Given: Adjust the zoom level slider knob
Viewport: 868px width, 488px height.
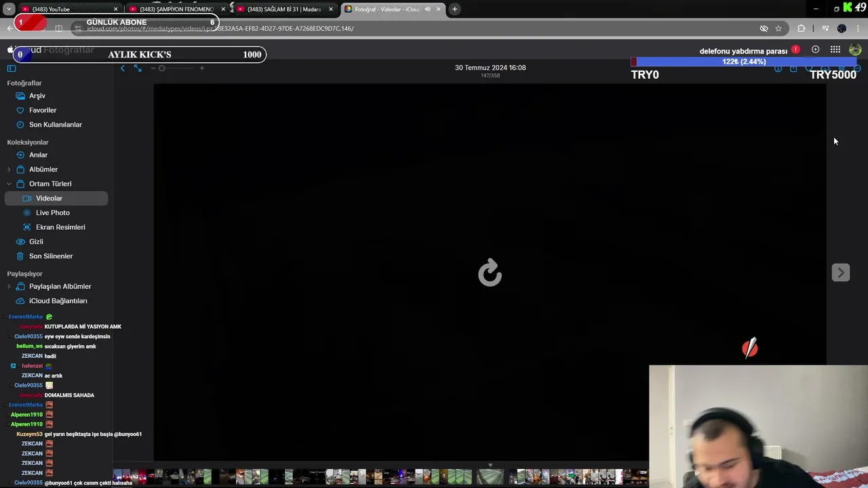Looking at the screenshot, I should (161, 68).
